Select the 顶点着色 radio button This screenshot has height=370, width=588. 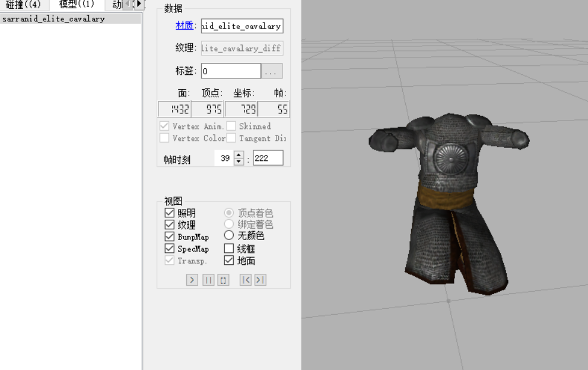tap(229, 213)
